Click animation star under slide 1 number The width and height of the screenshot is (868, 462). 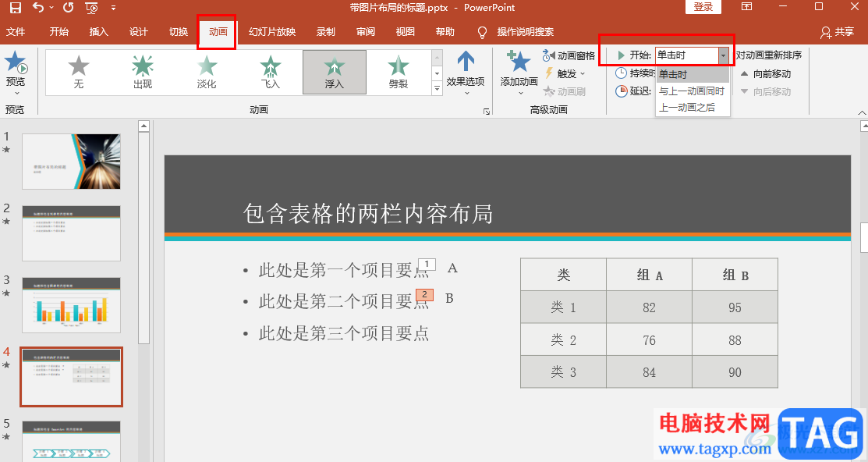(x=6, y=149)
